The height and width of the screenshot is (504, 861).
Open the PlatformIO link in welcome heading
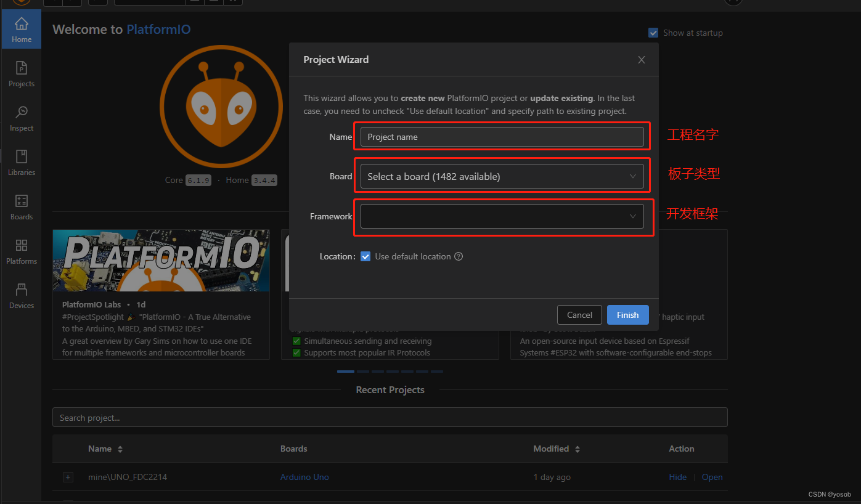point(158,29)
